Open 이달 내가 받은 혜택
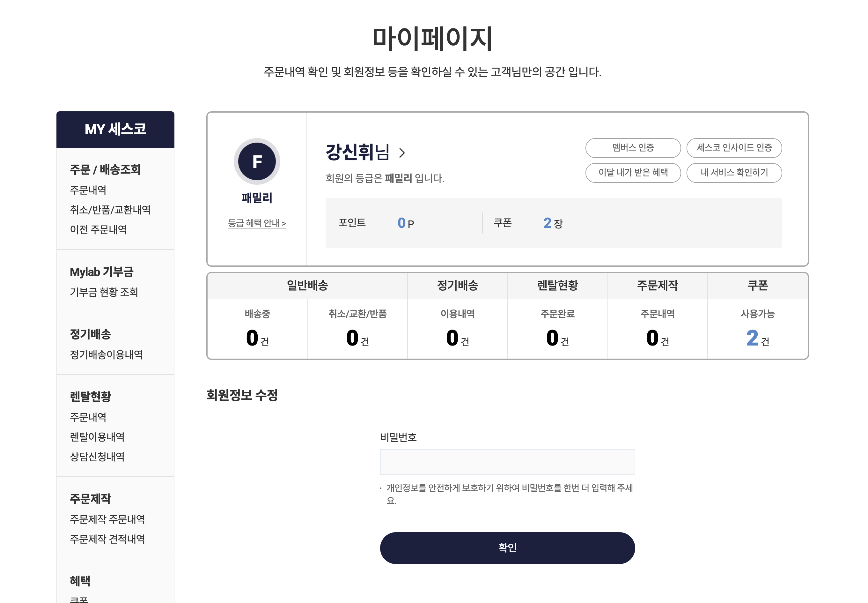This screenshot has height=603, width=868. tap(633, 173)
